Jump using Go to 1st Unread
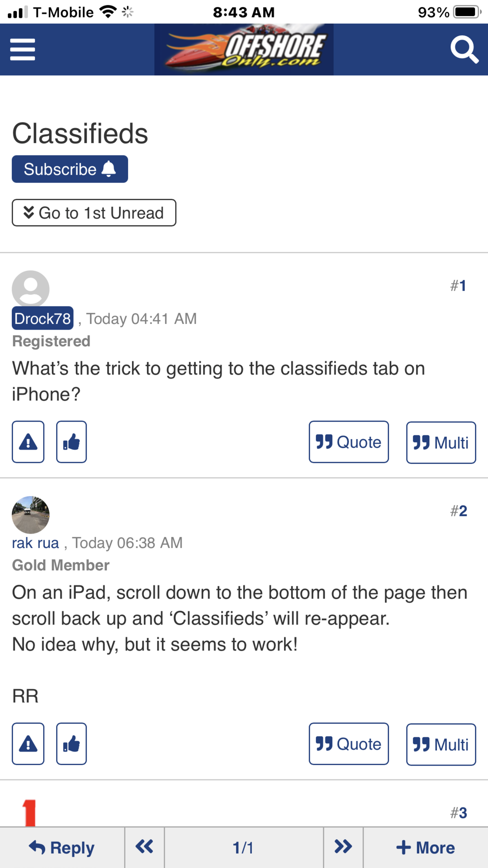The image size is (488, 868). point(94,213)
